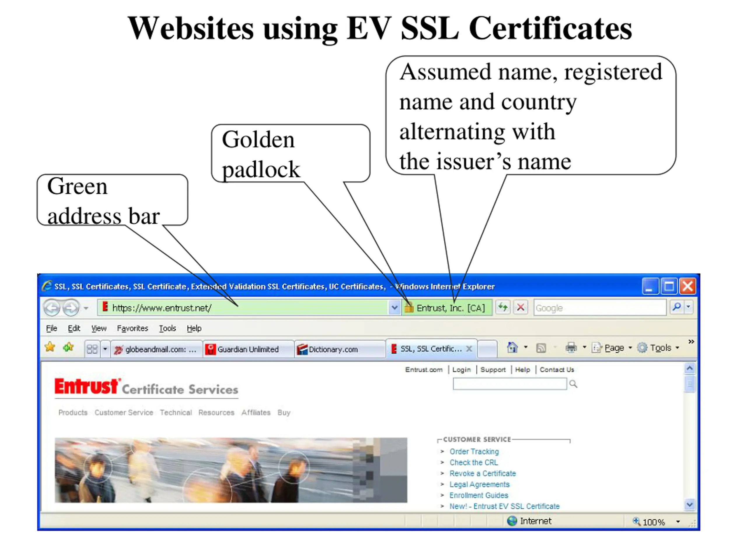
Task: Click the Google search box
Action: pos(600,307)
